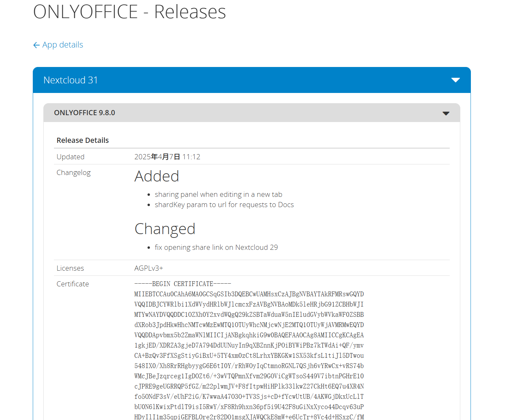
Task: Select 'sharing panel when editing in a new tab'
Action: point(219,194)
